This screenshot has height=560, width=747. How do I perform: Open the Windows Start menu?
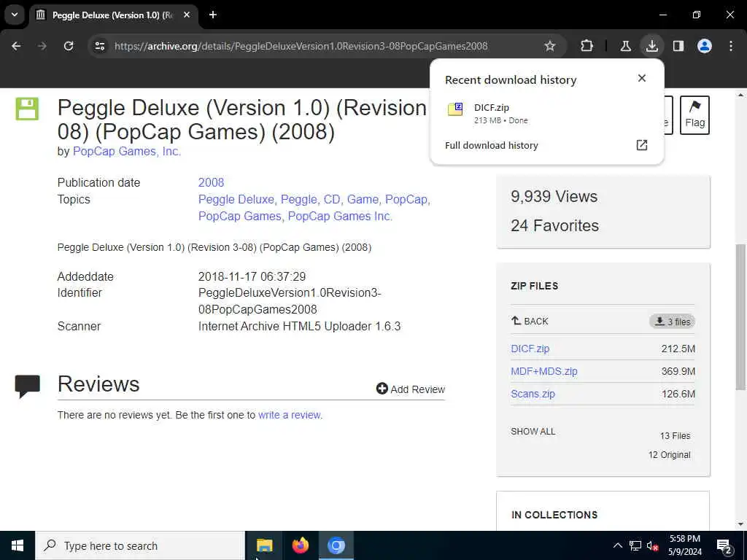(x=18, y=545)
